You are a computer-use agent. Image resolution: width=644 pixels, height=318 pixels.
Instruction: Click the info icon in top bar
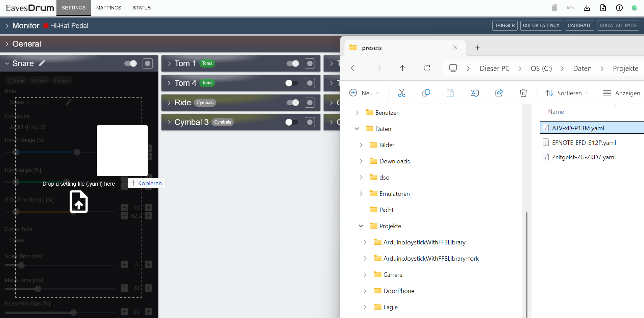[619, 8]
